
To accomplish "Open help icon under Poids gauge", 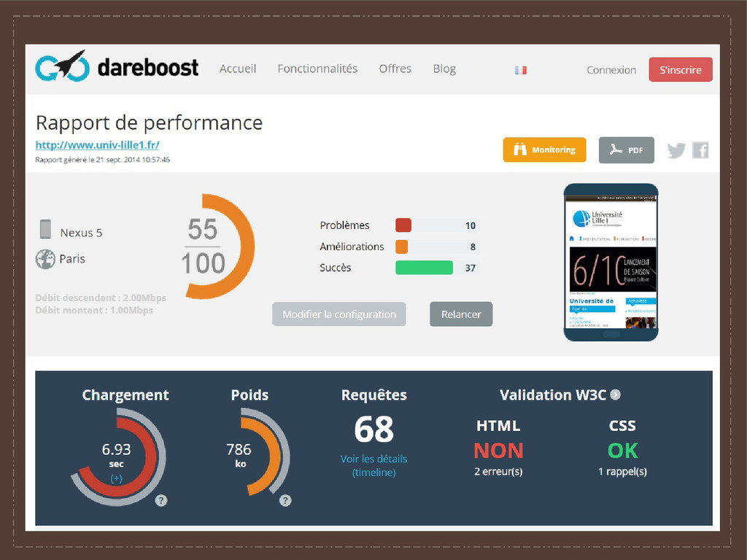I will pos(285,500).
